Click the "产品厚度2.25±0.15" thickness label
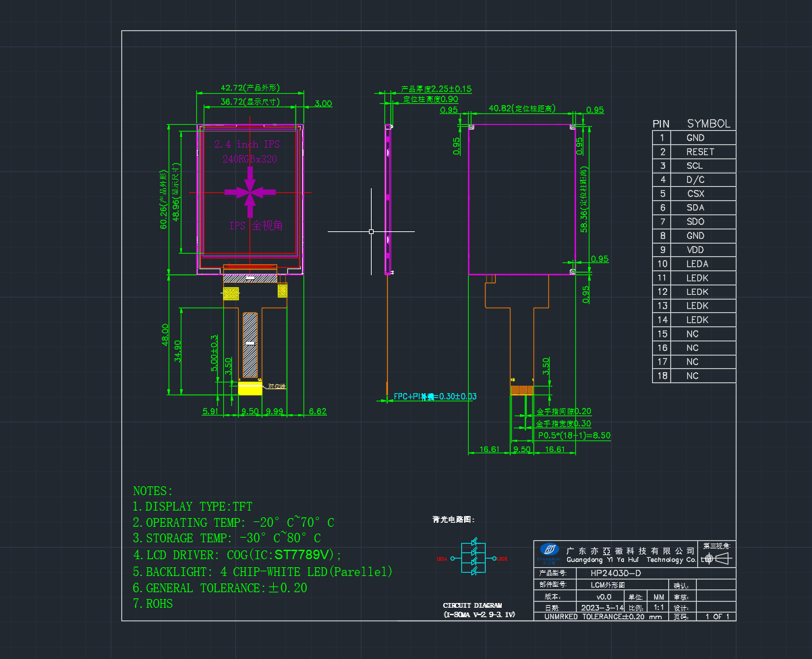The image size is (812, 659). click(x=436, y=88)
